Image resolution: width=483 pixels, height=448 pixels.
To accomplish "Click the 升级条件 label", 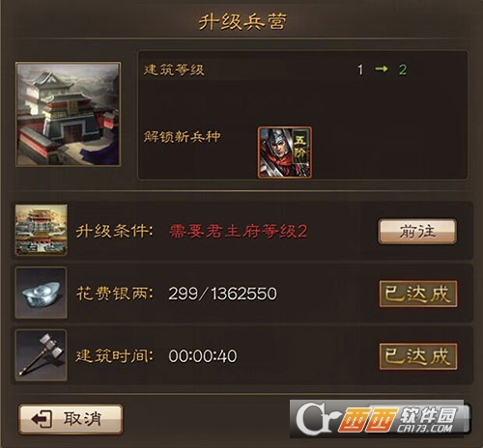I will pyautogui.click(x=115, y=231).
